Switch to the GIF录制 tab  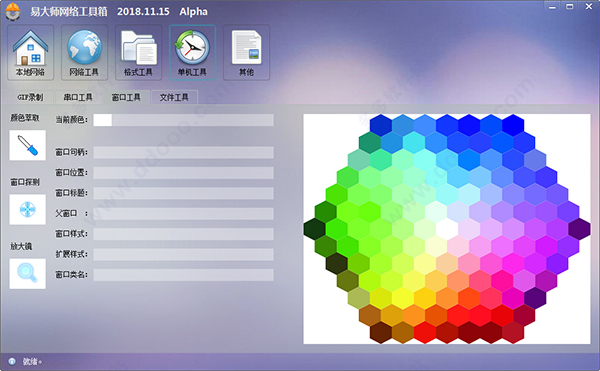tap(30, 97)
